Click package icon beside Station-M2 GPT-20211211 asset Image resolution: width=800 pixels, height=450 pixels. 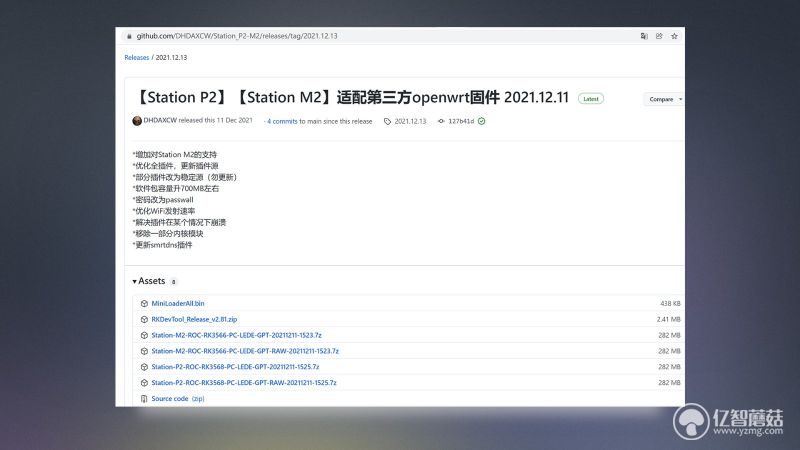point(144,335)
